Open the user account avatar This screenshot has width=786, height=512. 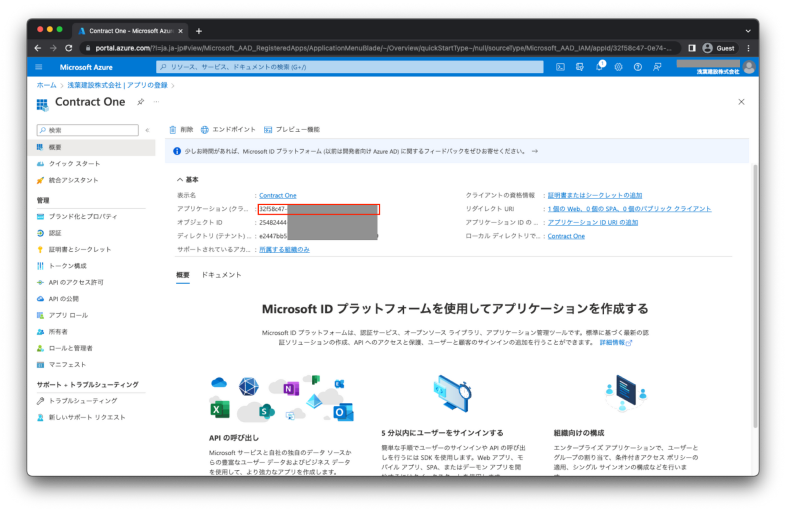749,67
